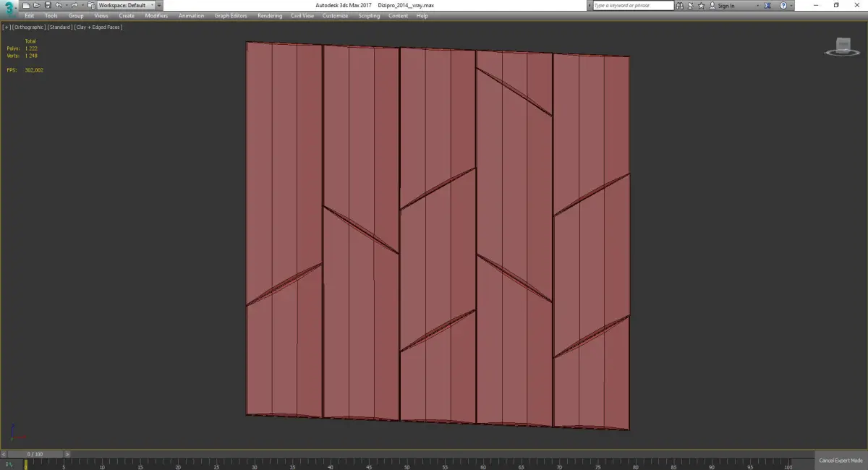Minimize the 3ds Max window
Screen dimensions: 868x470
(x=816, y=5)
